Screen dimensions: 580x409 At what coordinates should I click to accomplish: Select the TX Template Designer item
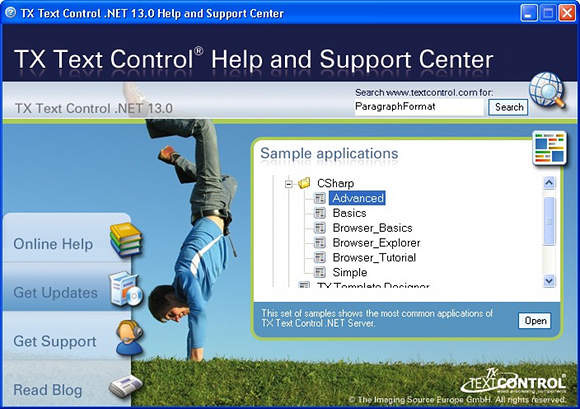coord(373,285)
